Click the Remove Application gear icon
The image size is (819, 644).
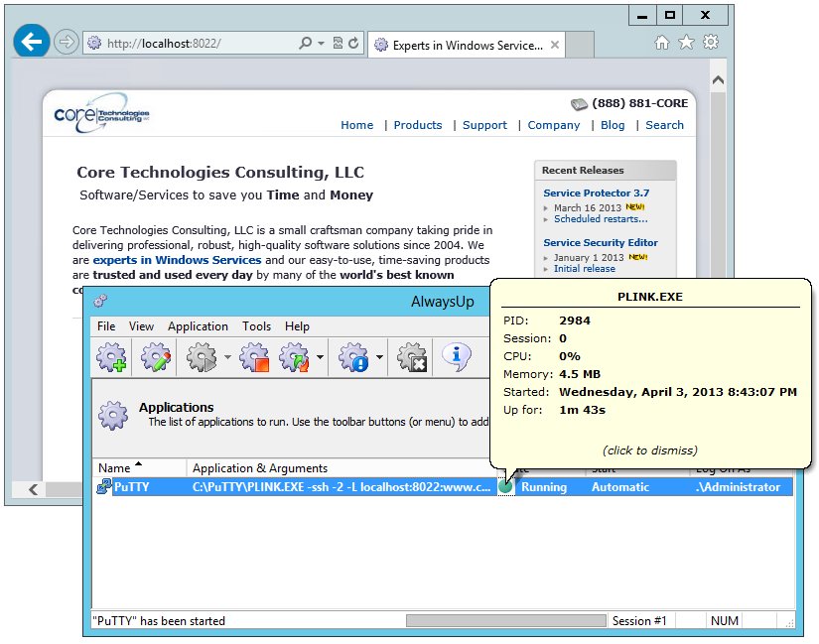(412, 357)
